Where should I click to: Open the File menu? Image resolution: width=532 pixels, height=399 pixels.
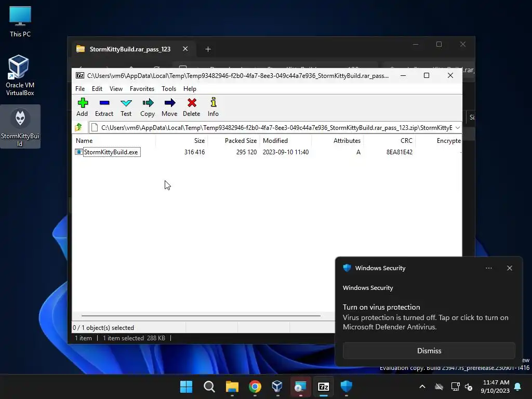(x=80, y=88)
